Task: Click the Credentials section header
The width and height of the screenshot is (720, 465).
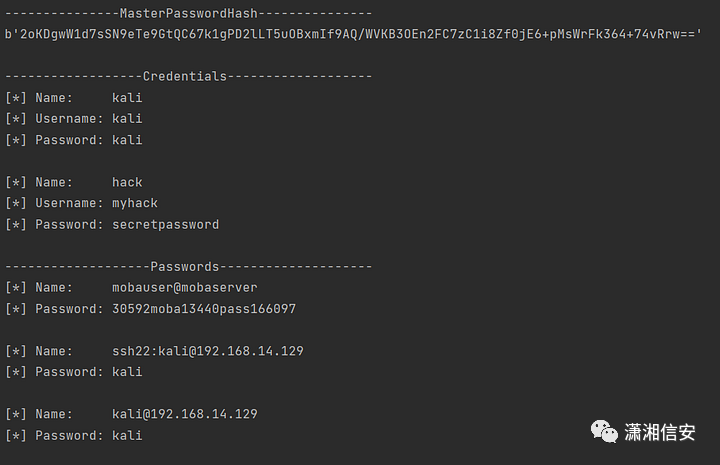Action: coord(188,76)
